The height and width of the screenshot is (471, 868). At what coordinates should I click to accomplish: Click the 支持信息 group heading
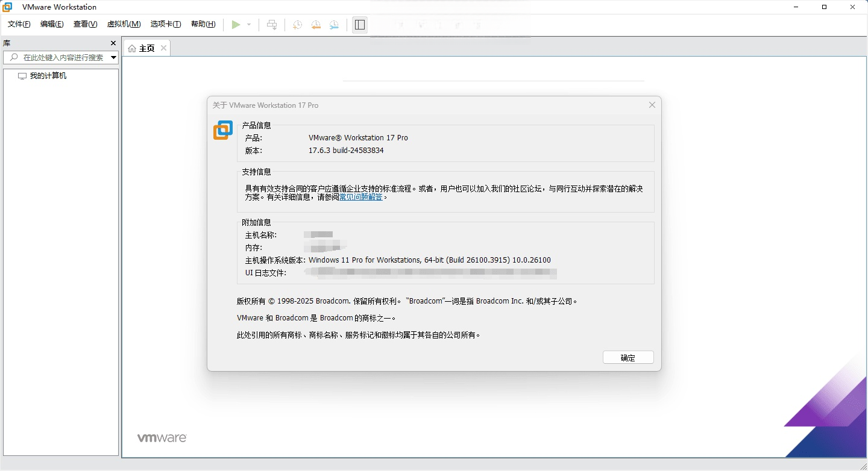(x=257, y=172)
